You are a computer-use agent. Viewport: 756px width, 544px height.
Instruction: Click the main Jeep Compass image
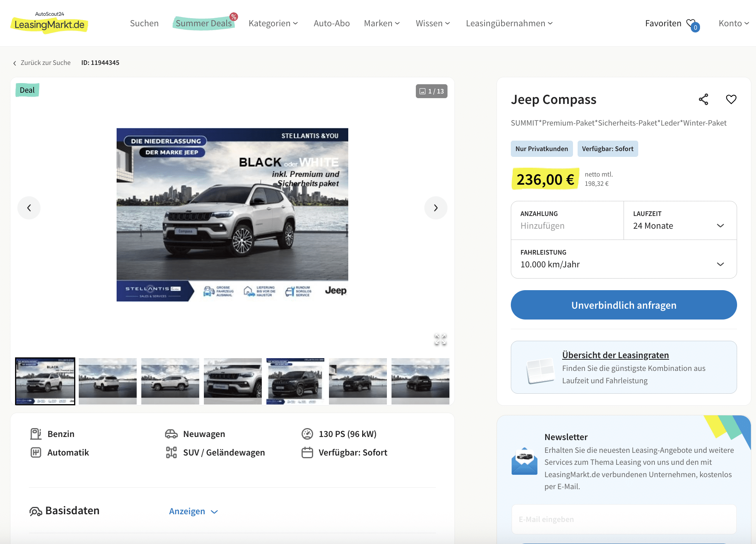232,215
